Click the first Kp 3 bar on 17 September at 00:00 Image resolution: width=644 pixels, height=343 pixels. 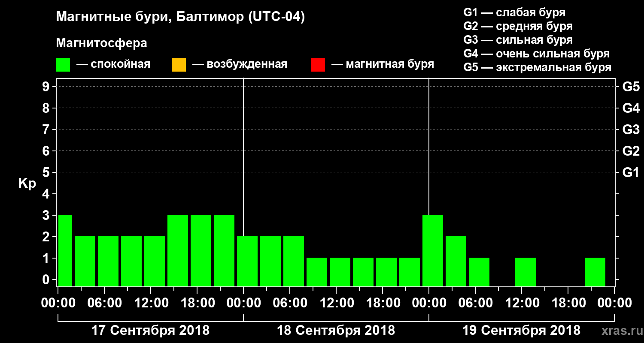(65, 250)
